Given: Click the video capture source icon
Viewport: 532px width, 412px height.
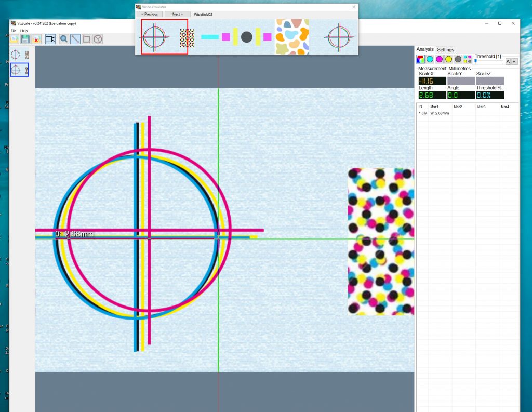Looking at the screenshot, I should coord(50,39).
